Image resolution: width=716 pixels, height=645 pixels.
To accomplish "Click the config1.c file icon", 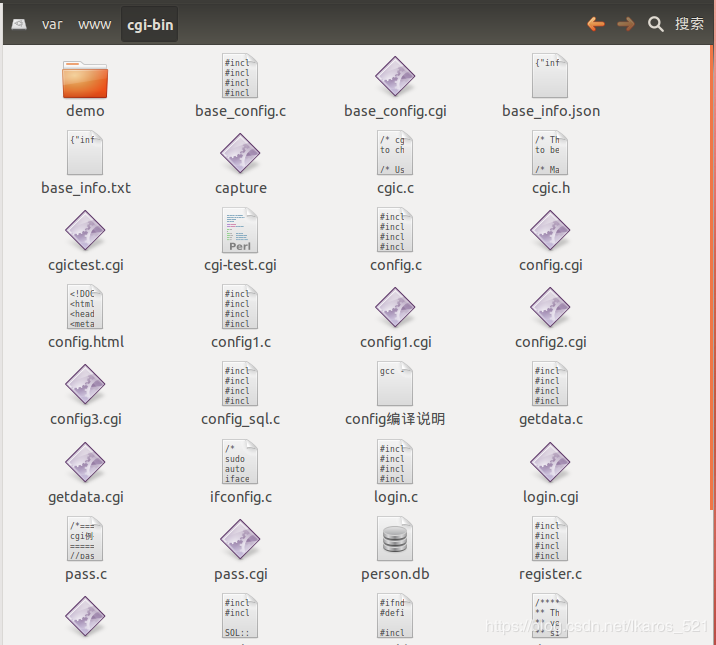I will click(x=240, y=307).
